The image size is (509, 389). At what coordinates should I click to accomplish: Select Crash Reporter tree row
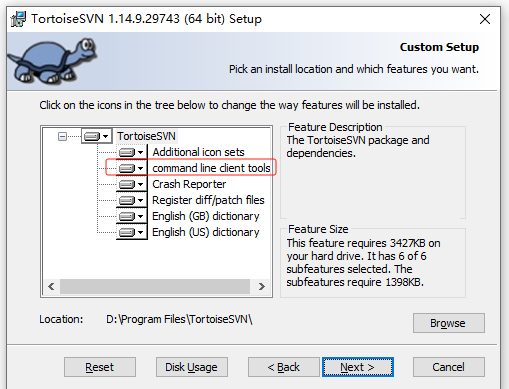[189, 184]
